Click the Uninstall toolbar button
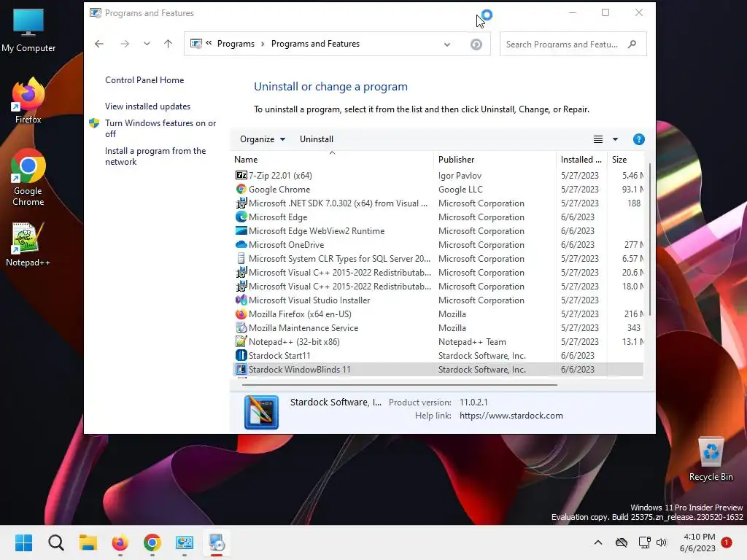This screenshot has width=747, height=560. 317,139
